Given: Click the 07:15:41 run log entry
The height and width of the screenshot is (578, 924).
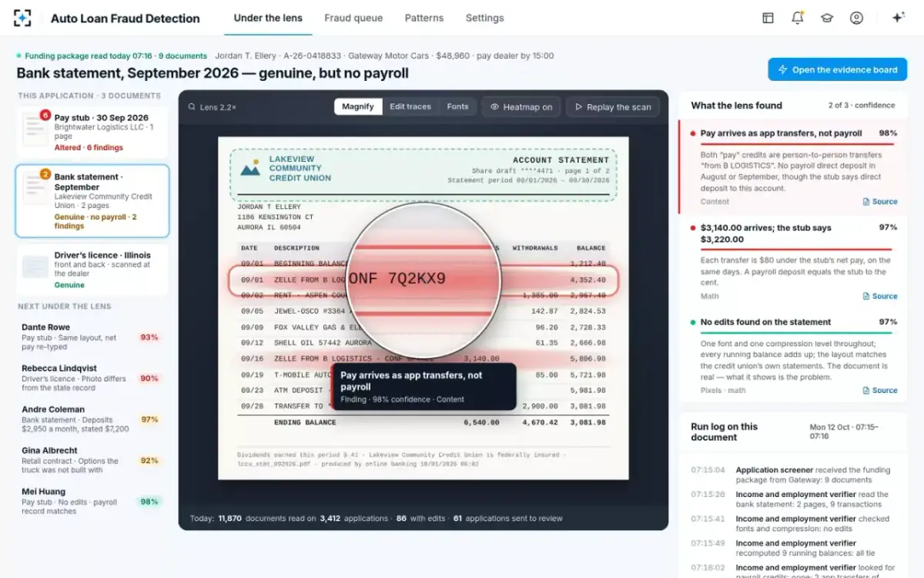Looking at the screenshot, I should [x=794, y=524].
